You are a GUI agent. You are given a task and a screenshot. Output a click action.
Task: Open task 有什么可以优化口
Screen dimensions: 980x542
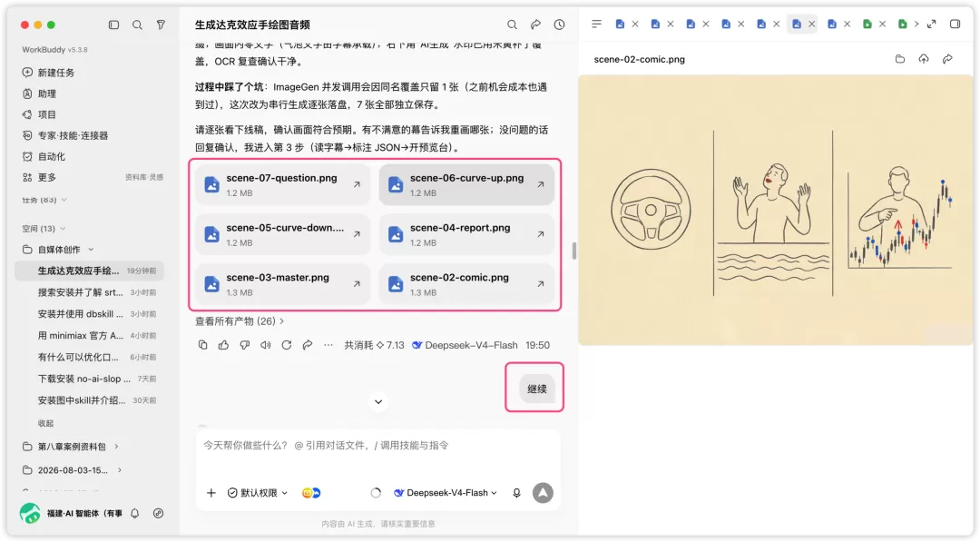[x=89, y=357]
